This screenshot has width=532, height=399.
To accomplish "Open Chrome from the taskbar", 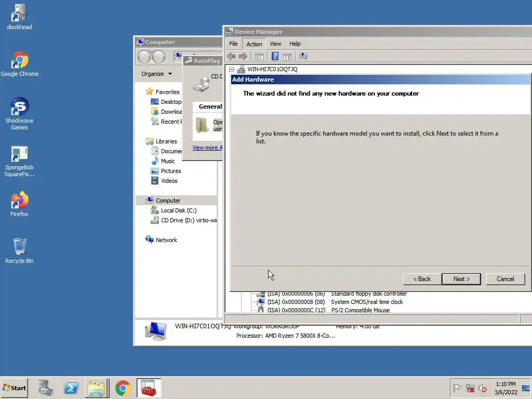I will click(123, 388).
